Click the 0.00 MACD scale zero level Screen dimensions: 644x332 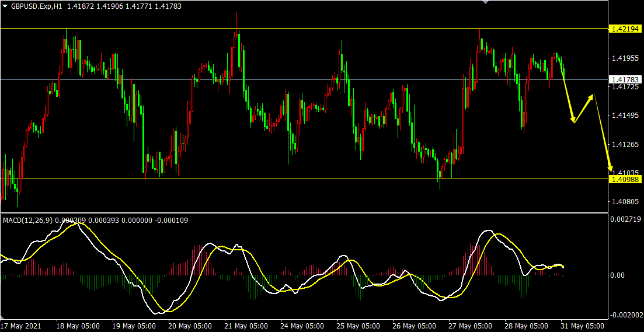click(618, 275)
